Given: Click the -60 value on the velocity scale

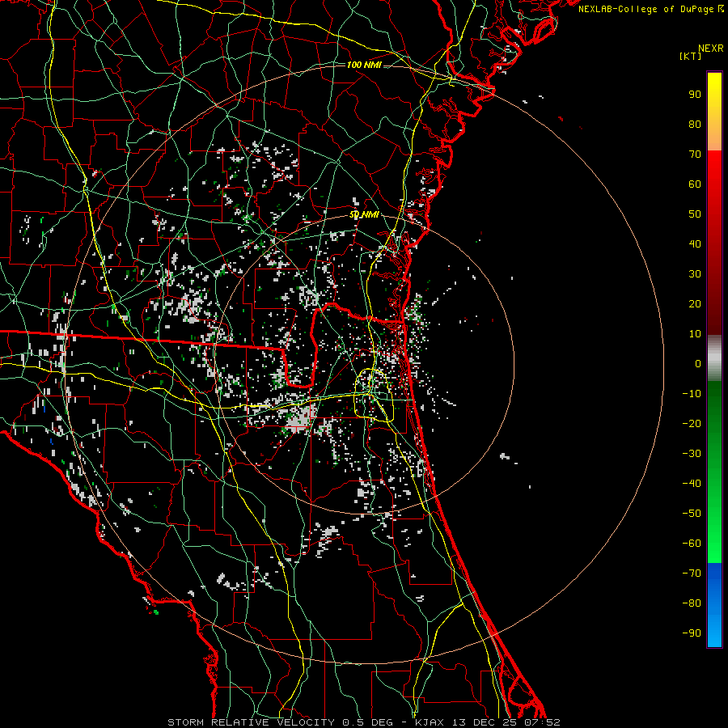Looking at the screenshot, I should click(x=692, y=544).
